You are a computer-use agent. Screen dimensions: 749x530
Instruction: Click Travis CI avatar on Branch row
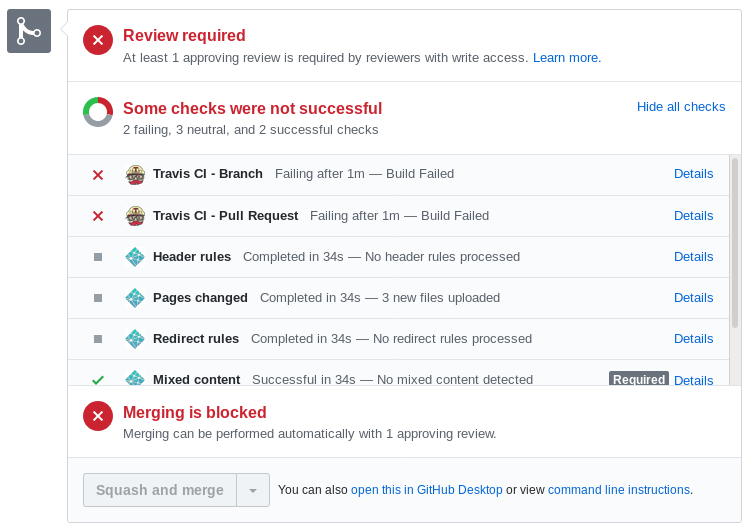click(135, 174)
